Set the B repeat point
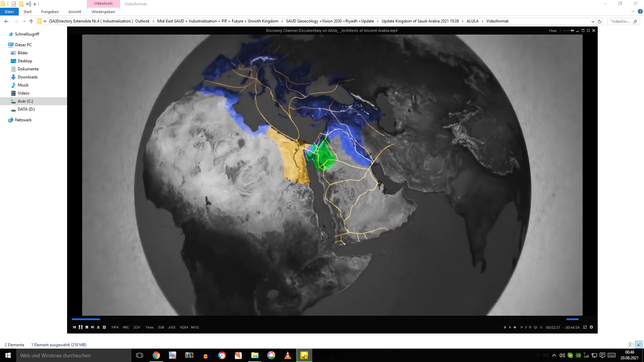644x362 pixels. pyautogui.click(x=530, y=327)
